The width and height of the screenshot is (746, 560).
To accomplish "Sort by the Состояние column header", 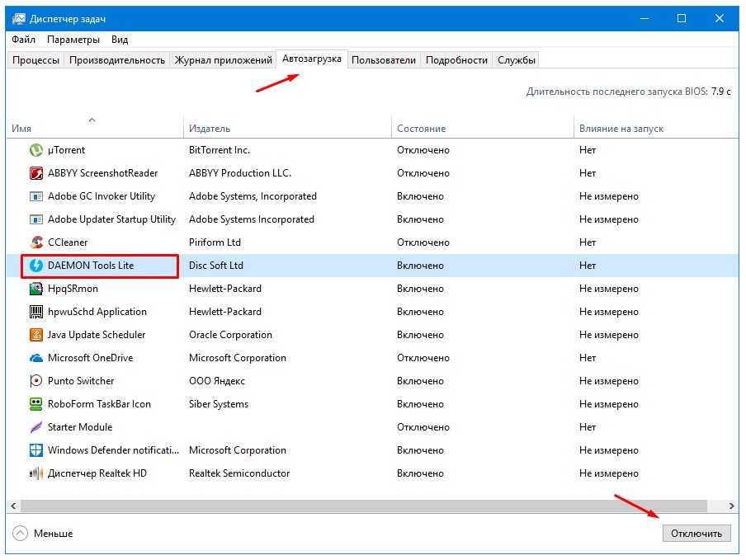I will 483,126.
